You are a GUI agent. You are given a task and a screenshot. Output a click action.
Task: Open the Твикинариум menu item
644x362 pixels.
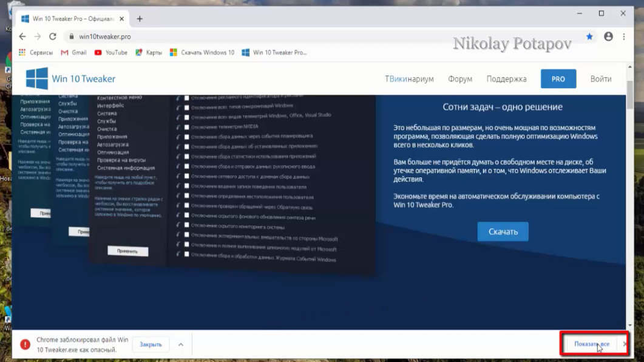(409, 79)
